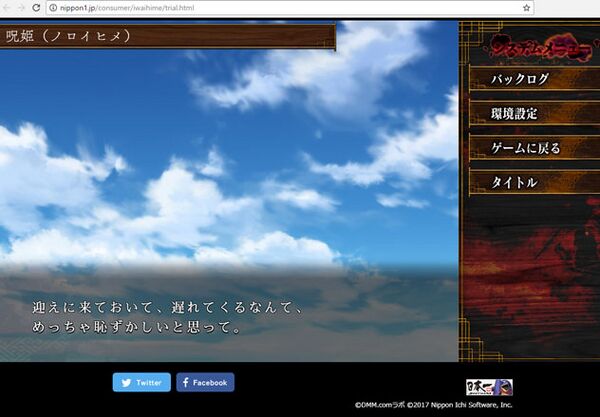The width and height of the screenshot is (600, 417).
Task: Click the browser back arrow
Action: [8, 8]
